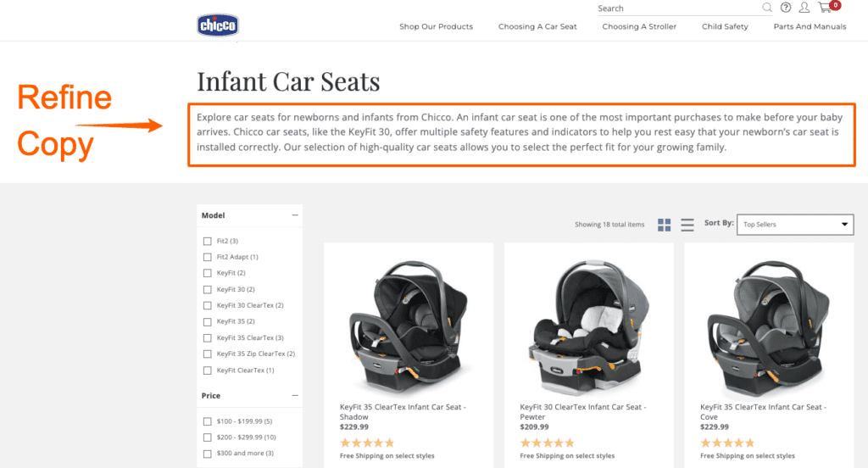Open the KeyFit 35 ClearTex Cove product image
Image resolution: width=868 pixels, height=468 pixels.
(769, 326)
